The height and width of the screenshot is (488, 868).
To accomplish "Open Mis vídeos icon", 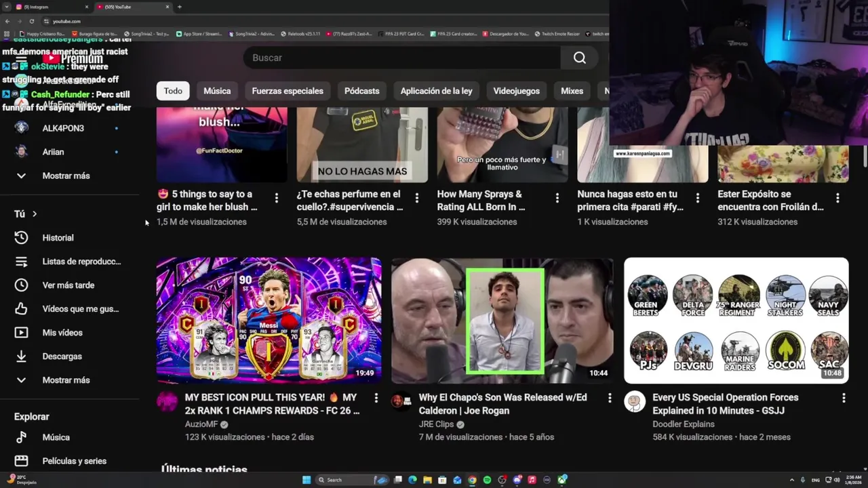I will 21,333.
